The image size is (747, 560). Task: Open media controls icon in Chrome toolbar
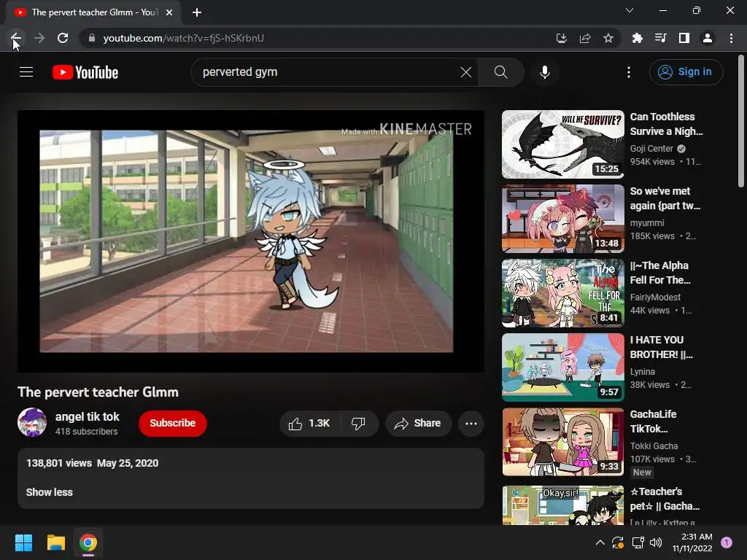(660, 38)
